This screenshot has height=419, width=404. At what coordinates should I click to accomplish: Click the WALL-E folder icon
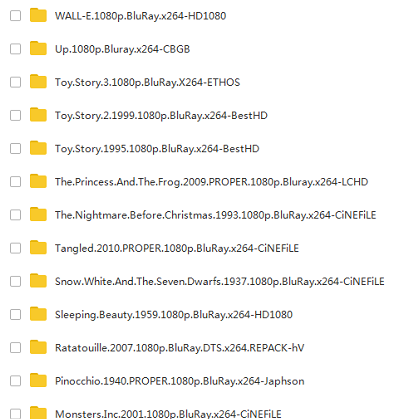click(38, 15)
